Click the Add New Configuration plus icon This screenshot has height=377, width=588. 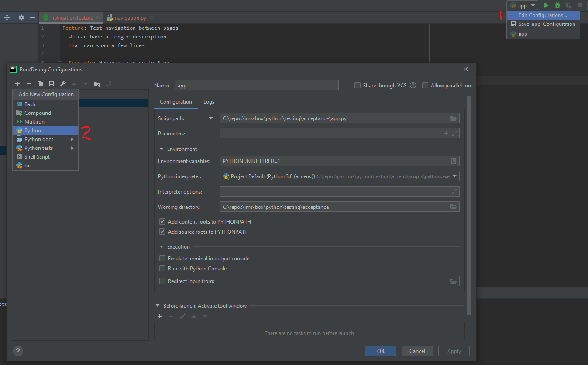point(17,84)
